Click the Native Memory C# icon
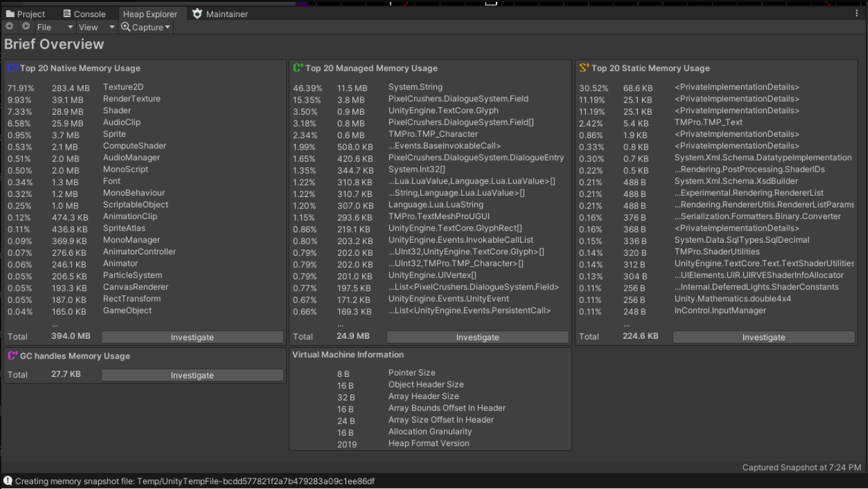The image size is (868, 489). pyautogui.click(x=12, y=68)
